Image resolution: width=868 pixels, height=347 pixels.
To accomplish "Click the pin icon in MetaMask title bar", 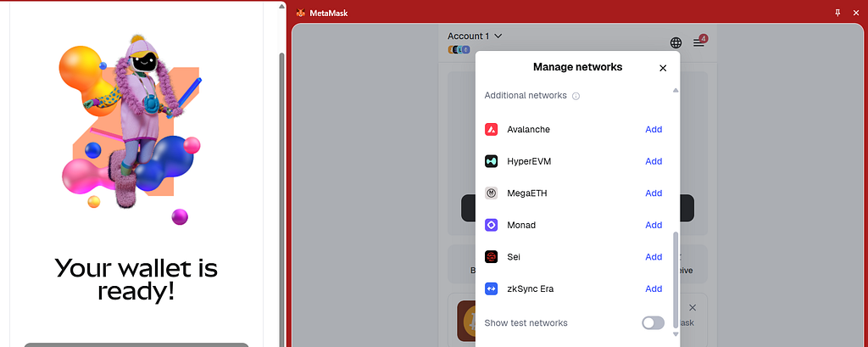I will pyautogui.click(x=837, y=13).
